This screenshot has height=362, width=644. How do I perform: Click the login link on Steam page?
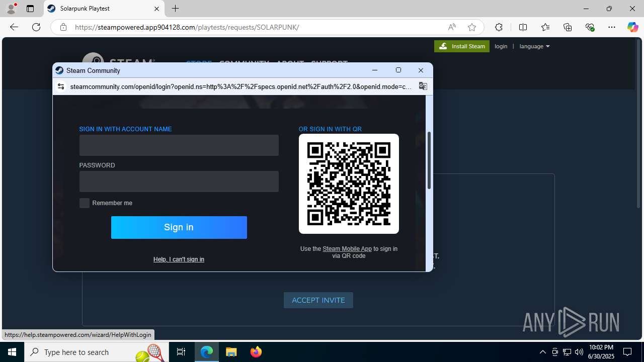pyautogui.click(x=501, y=46)
